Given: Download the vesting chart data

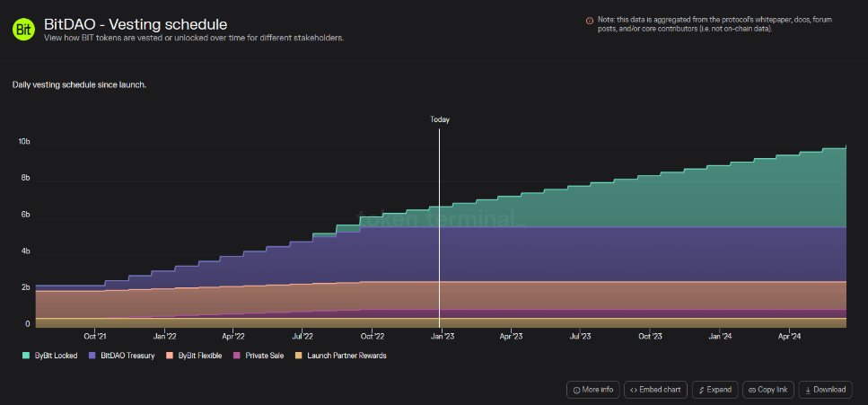Looking at the screenshot, I should pos(826,390).
